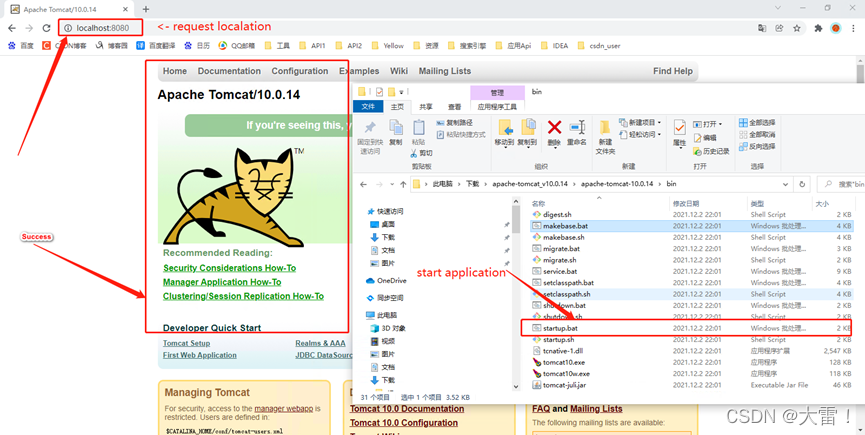This screenshot has width=865, height=435.
Task: Open Tomcat 10.0 Documentation link
Action: point(407,409)
